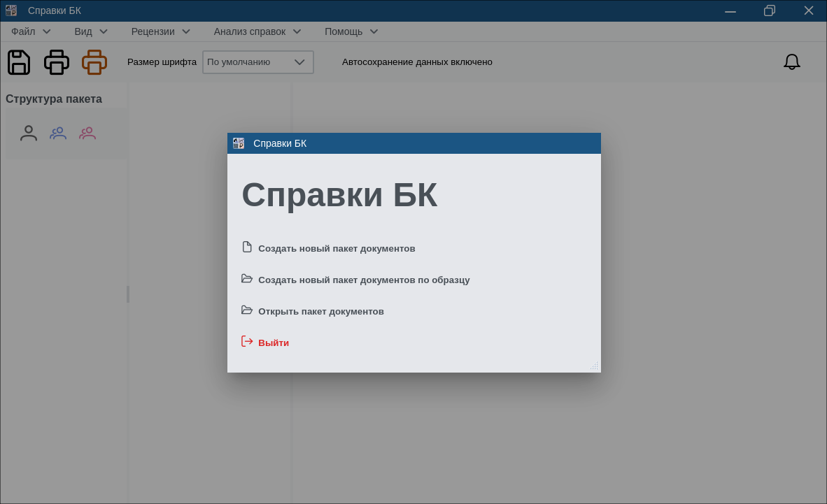Open notifications bell icon
This screenshot has height=504, width=827.
tap(791, 62)
